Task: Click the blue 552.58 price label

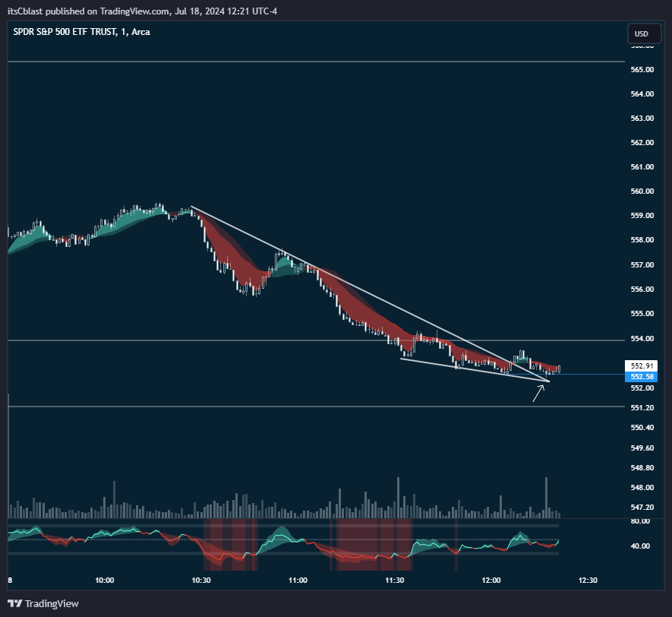Action: pyautogui.click(x=641, y=376)
